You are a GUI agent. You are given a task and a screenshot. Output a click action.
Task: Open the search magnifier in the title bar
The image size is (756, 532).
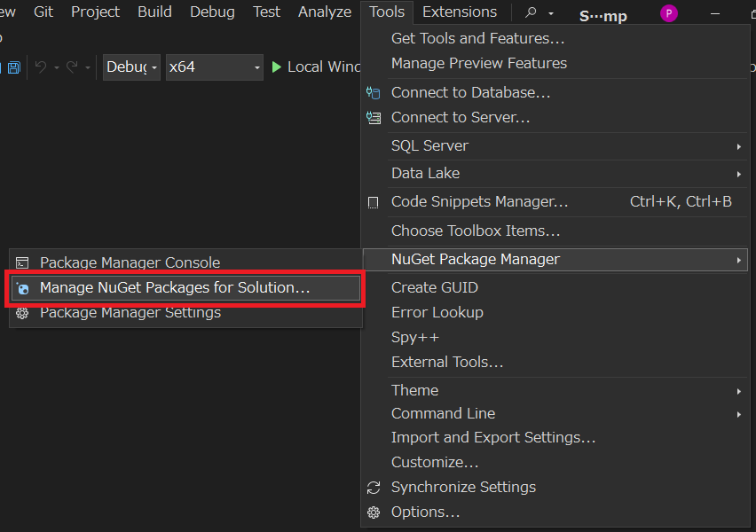tap(529, 13)
